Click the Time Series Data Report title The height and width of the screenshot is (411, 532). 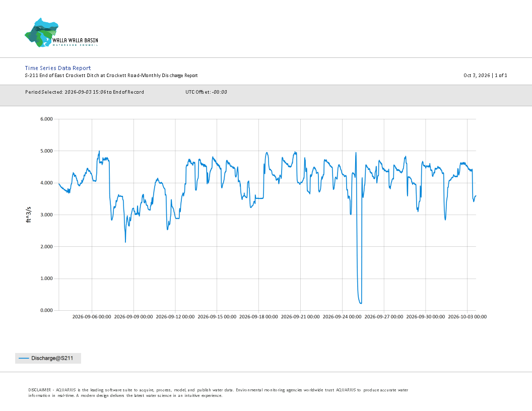pyautogui.click(x=57, y=68)
